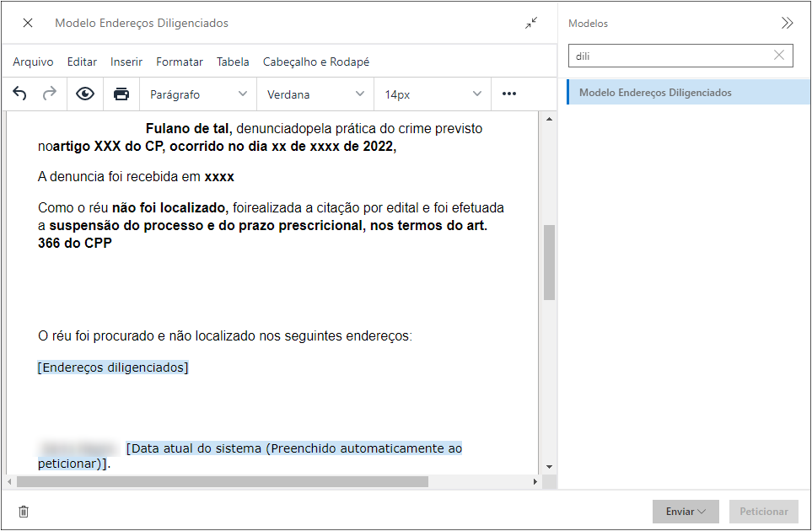812x531 pixels.
Task: Toggle document preview with the eye icon
Action: (x=84, y=94)
